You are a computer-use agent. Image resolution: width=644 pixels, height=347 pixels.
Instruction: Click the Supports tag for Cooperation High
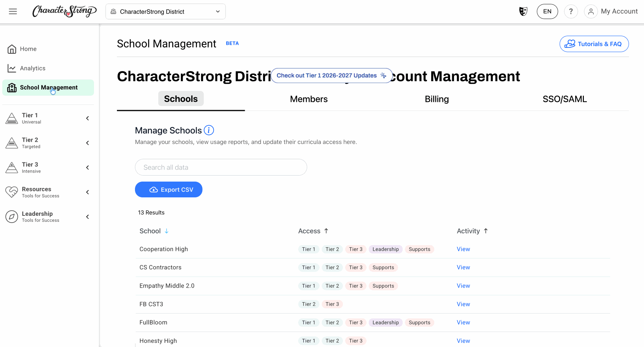(x=419, y=249)
